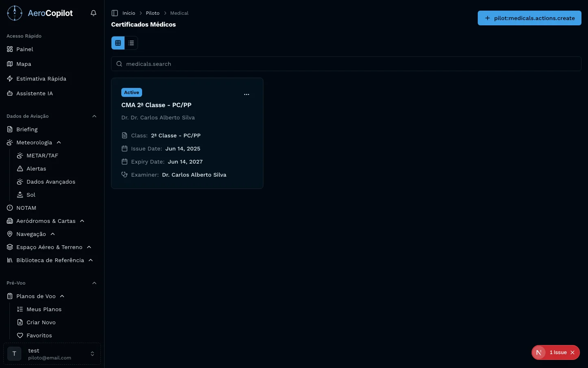Open the three-dot menu on certificate card

(247, 94)
